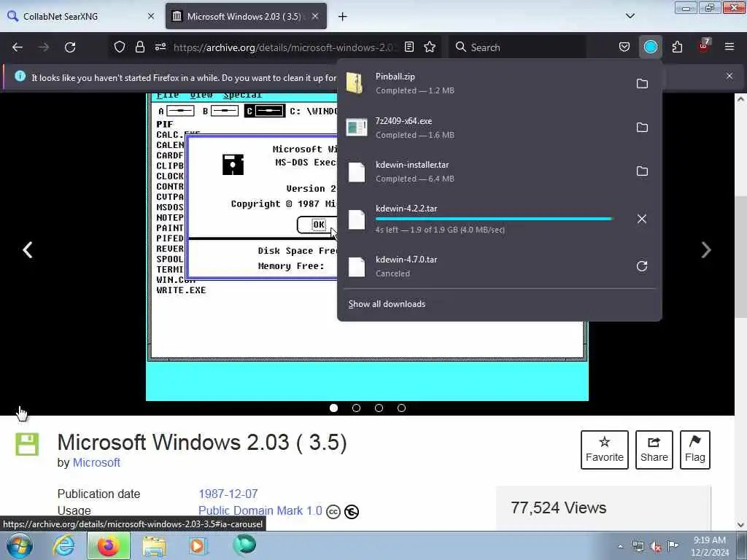Open the Windows Start menu
The width and height of the screenshot is (747, 560).
coord(20,546)
